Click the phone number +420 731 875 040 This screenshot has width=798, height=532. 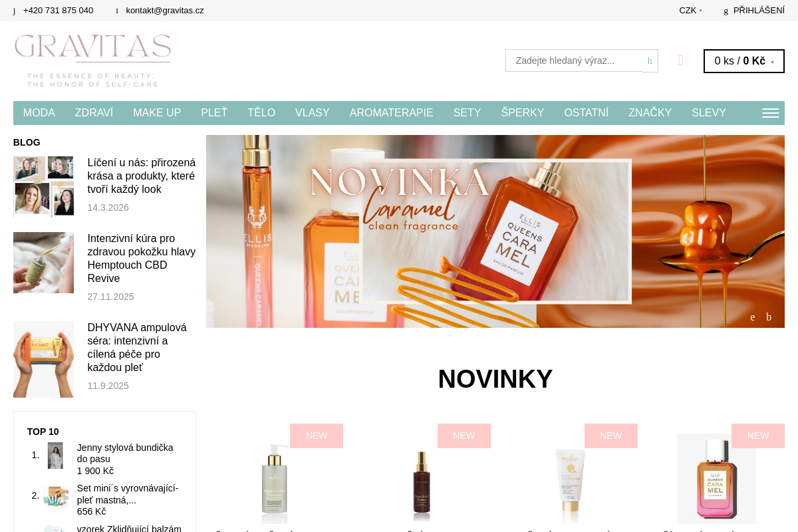pos(58,11)
